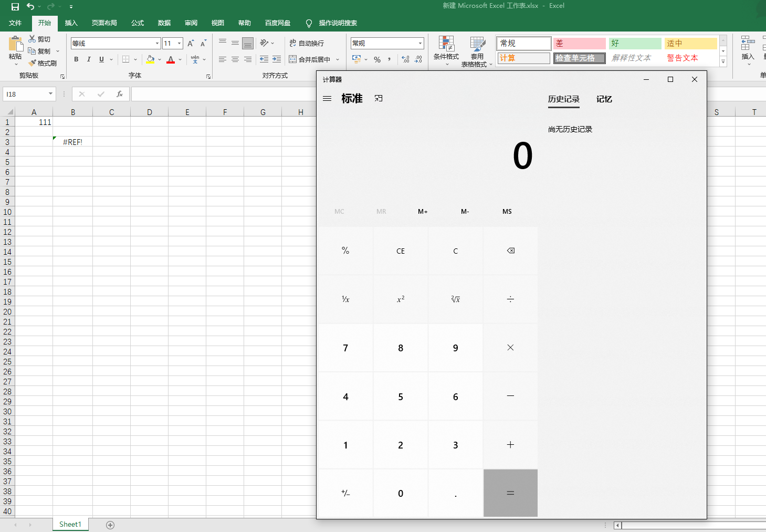Click the keep-on-top icon beside 标准
Image resolution: width=766 pixels, height=532 pixels.
point(379,99)
